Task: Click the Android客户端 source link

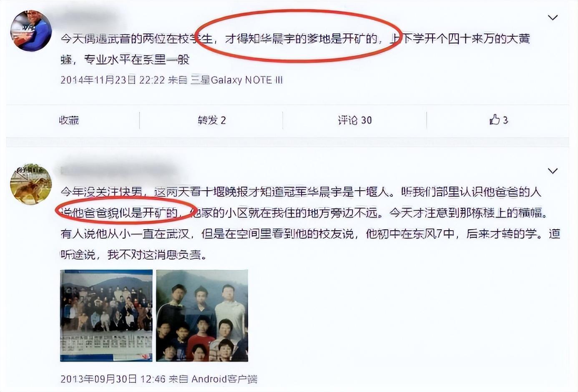Action: tap(224, 379)
